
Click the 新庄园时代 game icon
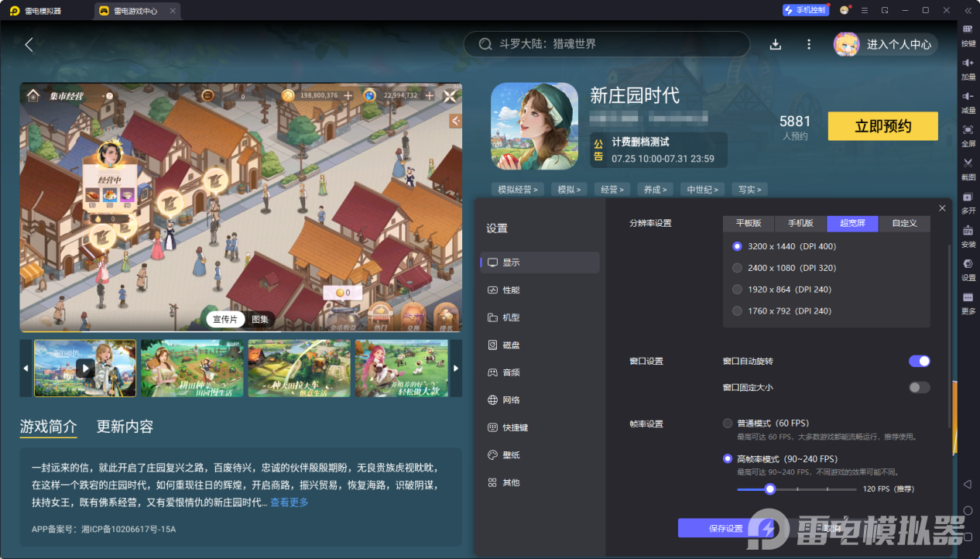tap(535, 126)
